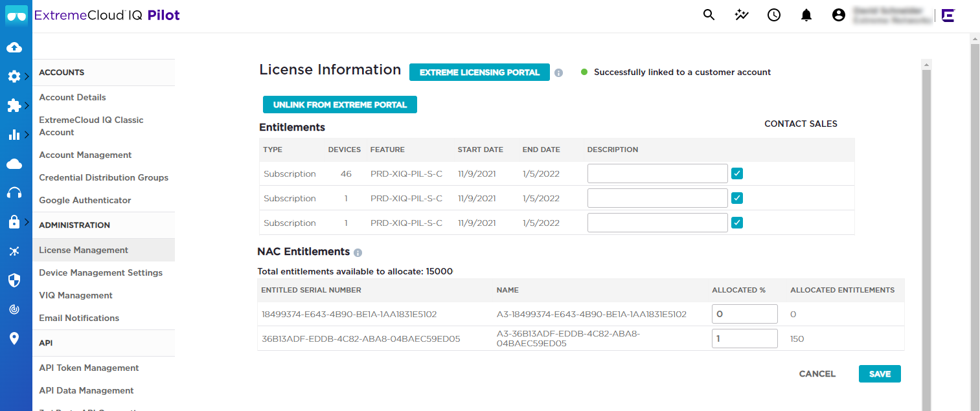Open ExtremeCloud IQ Classic Account

91,126
